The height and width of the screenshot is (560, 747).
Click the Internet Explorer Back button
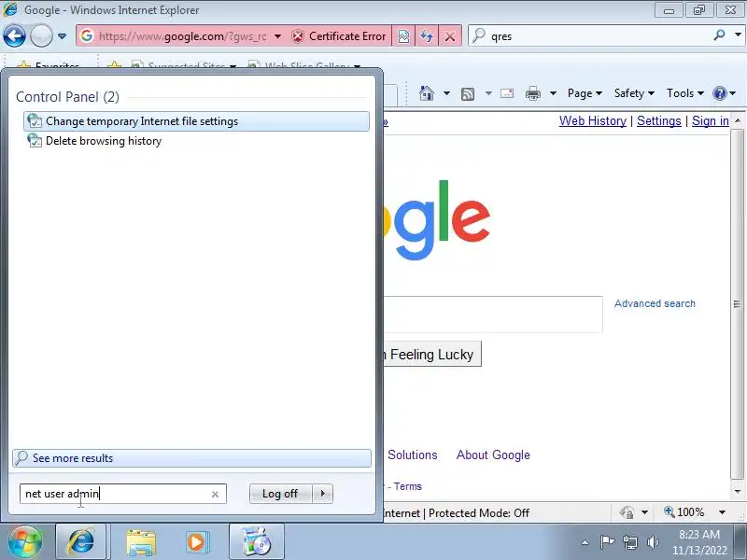tap(14, 36)
